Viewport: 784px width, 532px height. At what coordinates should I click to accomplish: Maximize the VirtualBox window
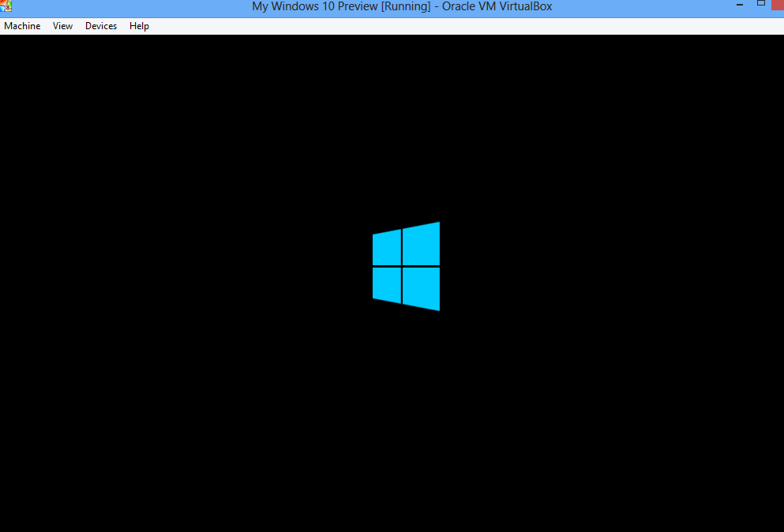(x=761, y=3)
